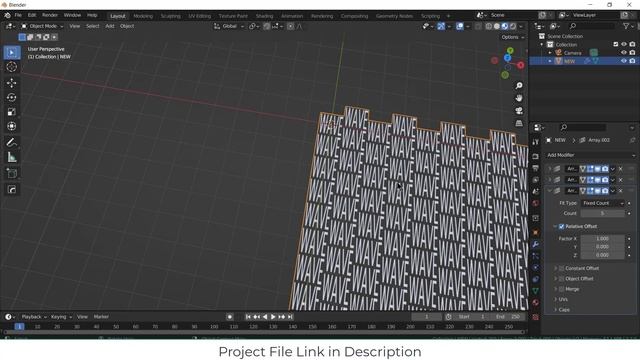Switch to the Modeling workspace tab

point(143,16)
